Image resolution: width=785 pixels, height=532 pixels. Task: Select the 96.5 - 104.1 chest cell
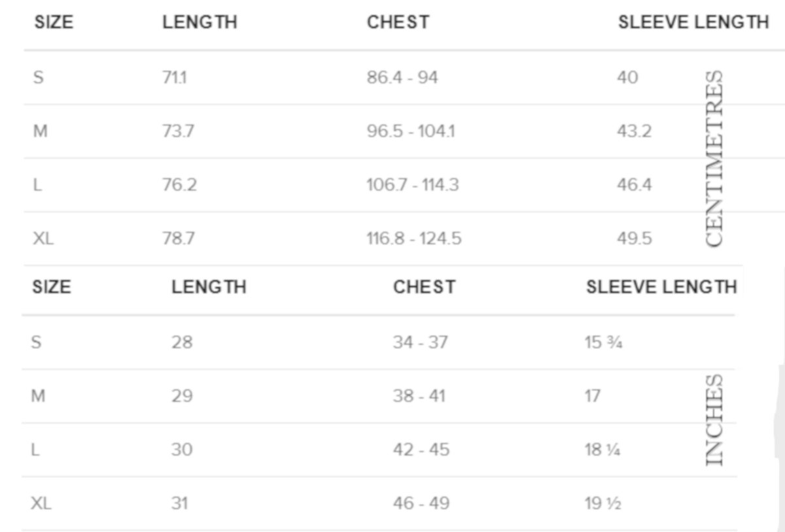click(411, 131)
